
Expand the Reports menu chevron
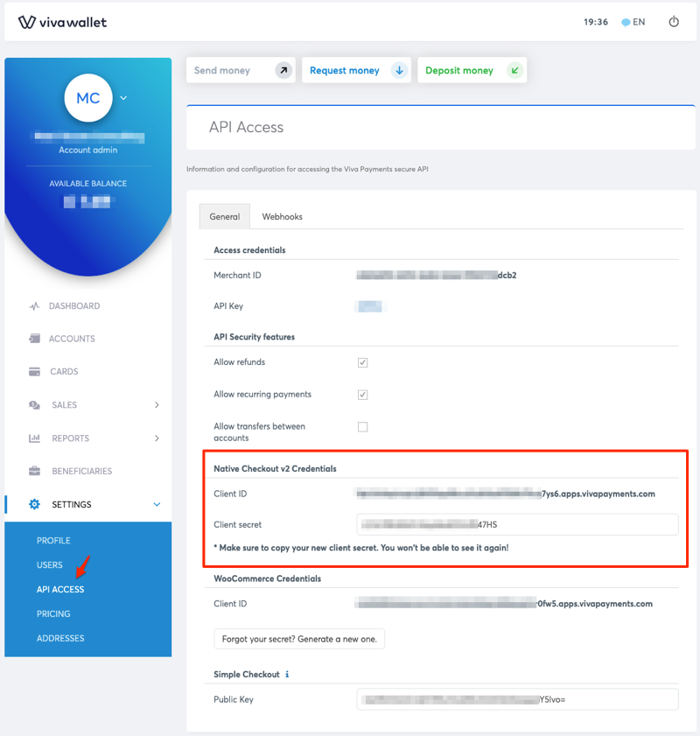tap(157, 438)
